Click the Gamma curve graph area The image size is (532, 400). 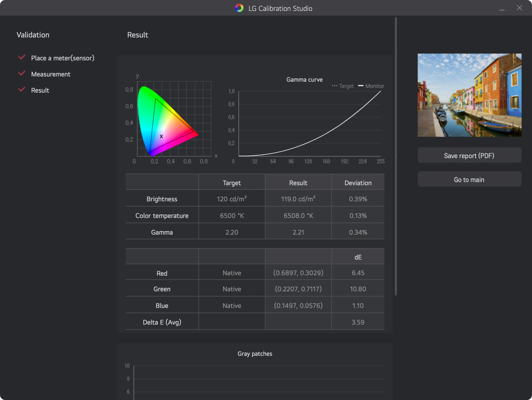pyautogui.click(x=310, y=124)
